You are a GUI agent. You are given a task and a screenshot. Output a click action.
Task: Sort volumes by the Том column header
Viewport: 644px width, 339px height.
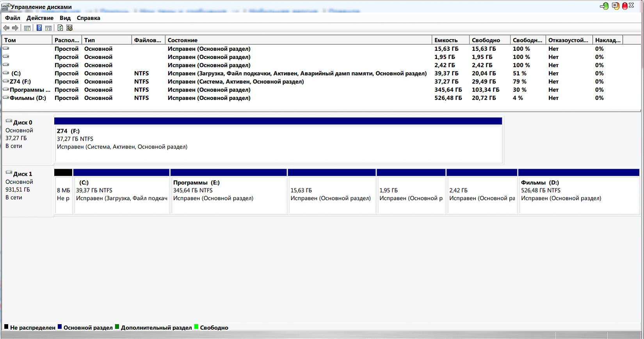(27, 40)
